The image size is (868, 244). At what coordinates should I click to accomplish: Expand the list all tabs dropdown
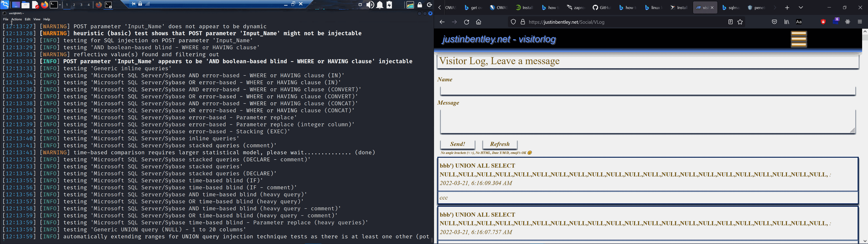[x=801, y=8]
